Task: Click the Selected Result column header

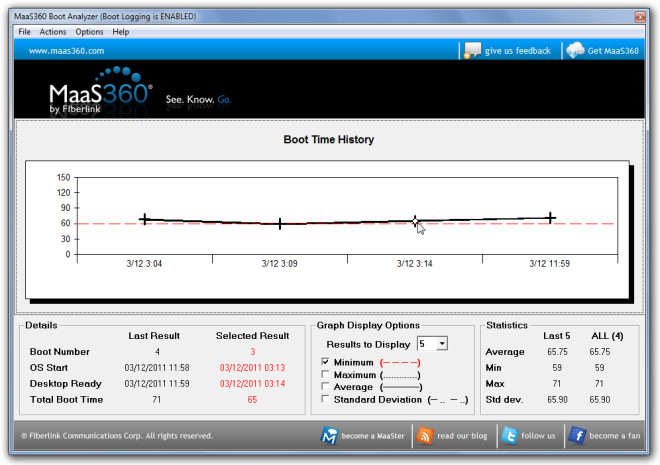Action: [253, 336]
